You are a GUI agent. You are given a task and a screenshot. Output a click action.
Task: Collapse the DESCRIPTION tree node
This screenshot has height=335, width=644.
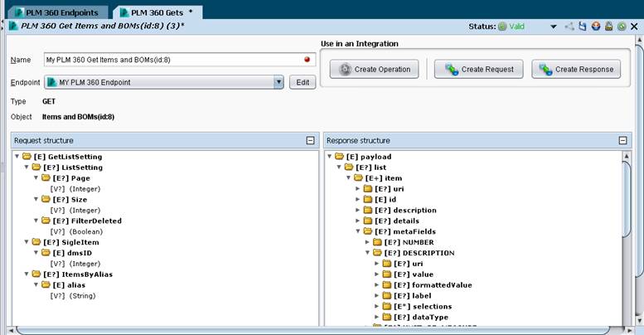(x=367, y=252)
